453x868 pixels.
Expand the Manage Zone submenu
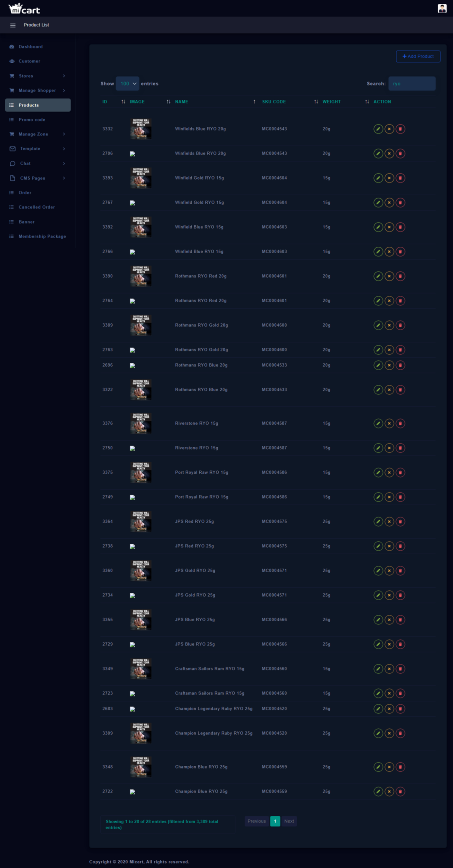point(38,134)
